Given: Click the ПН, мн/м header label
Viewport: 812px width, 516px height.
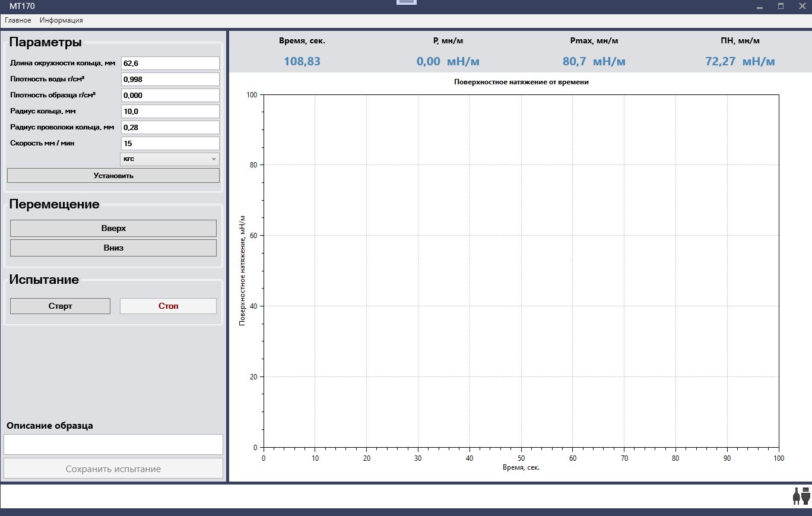Looking at the screenshot, I should (x=740, y=41).
